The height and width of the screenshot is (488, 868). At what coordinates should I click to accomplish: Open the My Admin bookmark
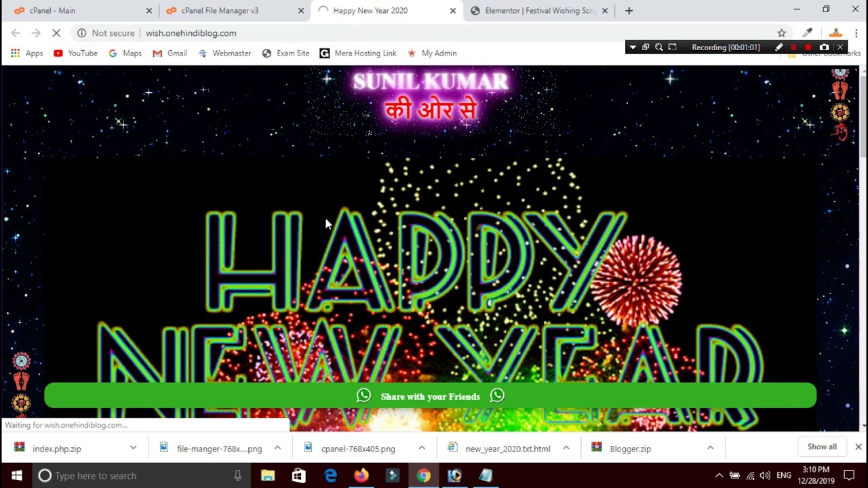pos(432,53)
